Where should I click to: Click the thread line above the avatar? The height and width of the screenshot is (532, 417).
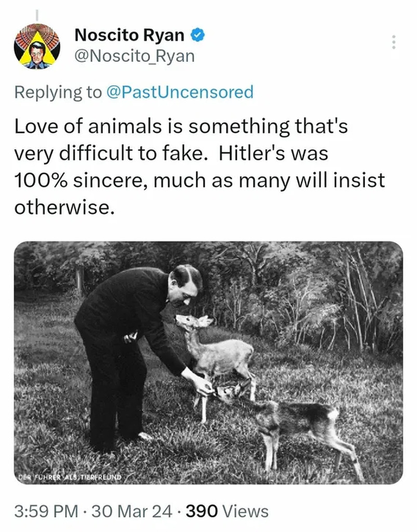click(x=37, y=13)
